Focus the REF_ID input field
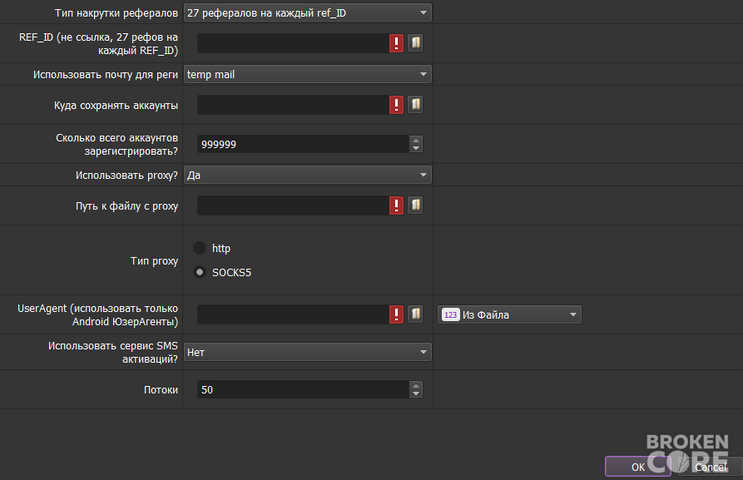Screen dimensions: 743x480 [x=293, y=43]
